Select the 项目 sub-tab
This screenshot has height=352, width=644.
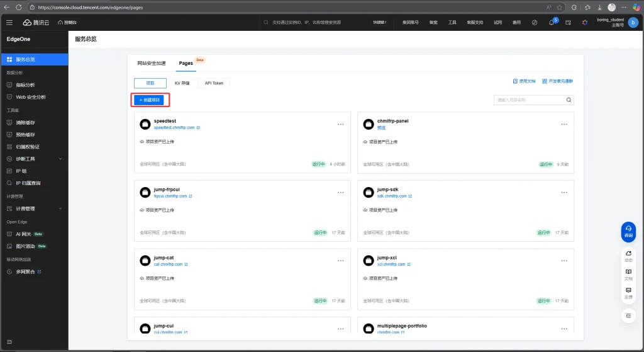pyautogui.click(x=150, y=83)
